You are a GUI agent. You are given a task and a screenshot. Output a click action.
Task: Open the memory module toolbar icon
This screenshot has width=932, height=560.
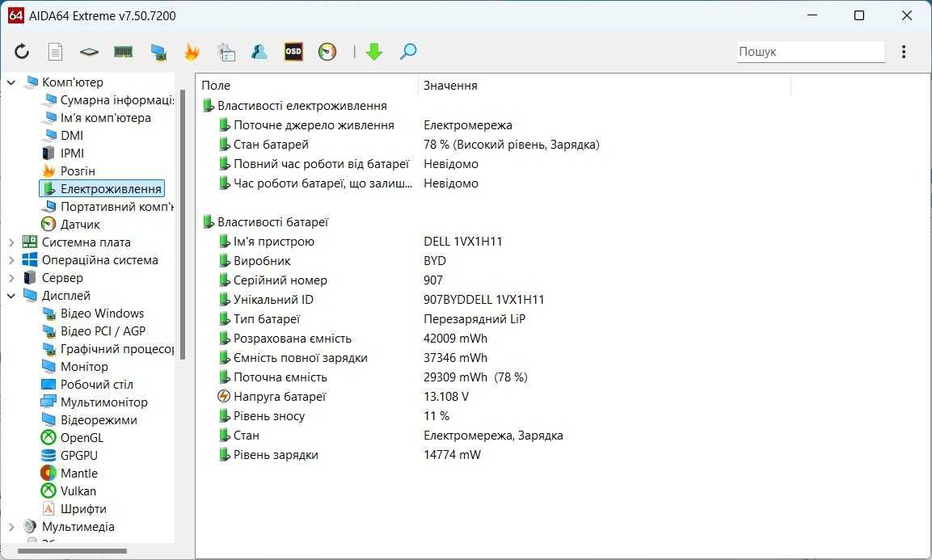coord(123,52)
